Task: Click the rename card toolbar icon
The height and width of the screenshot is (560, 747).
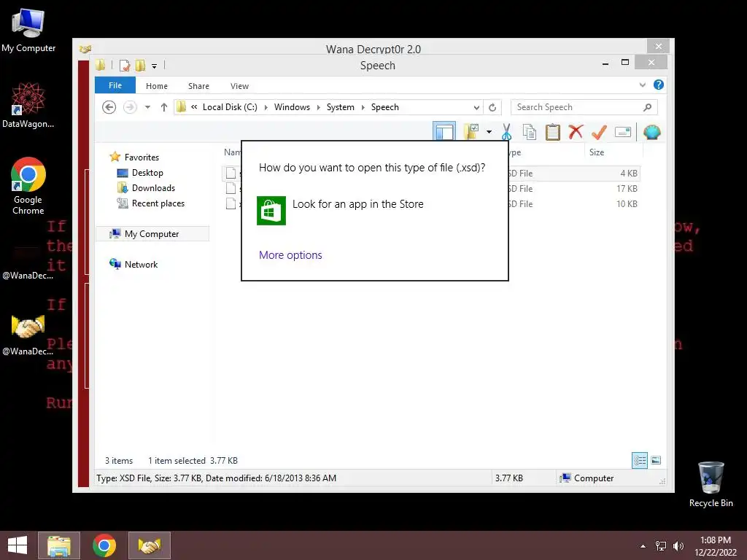Action: point(623,131)
